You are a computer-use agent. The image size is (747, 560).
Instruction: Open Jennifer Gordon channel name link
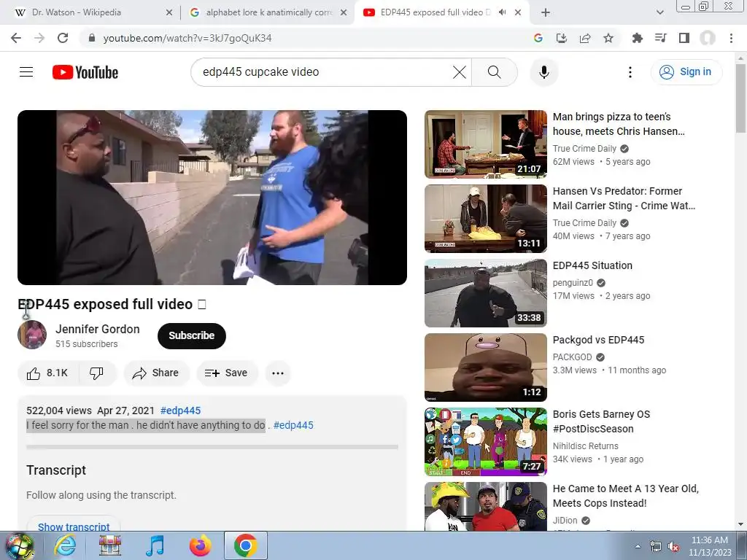click(98, 329)
